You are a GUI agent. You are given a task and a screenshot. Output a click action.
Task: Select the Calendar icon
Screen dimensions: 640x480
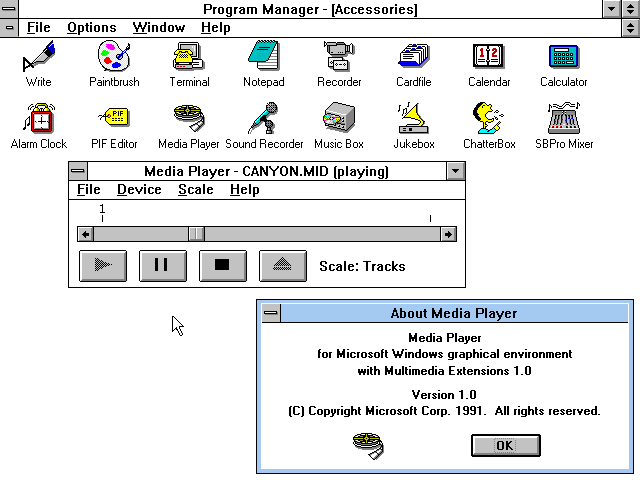click(x=489, y=56)
